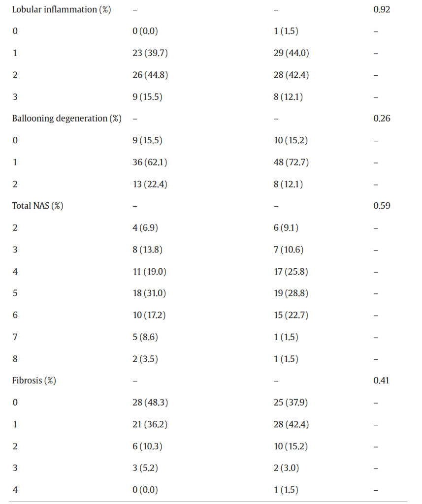This screenshot has width=422, height=504.
Task: Click the "Lobular inflammation (%)" row label
Action: tap(62, 10)
